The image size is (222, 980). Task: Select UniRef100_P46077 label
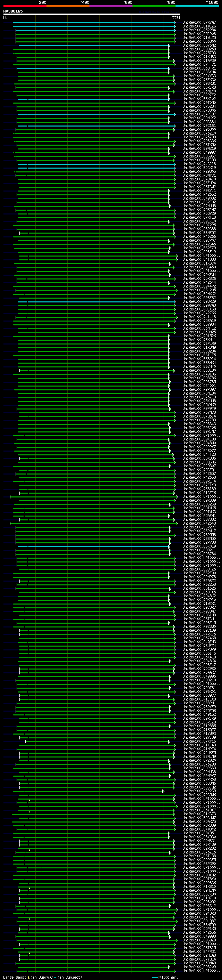coord(199,451)
